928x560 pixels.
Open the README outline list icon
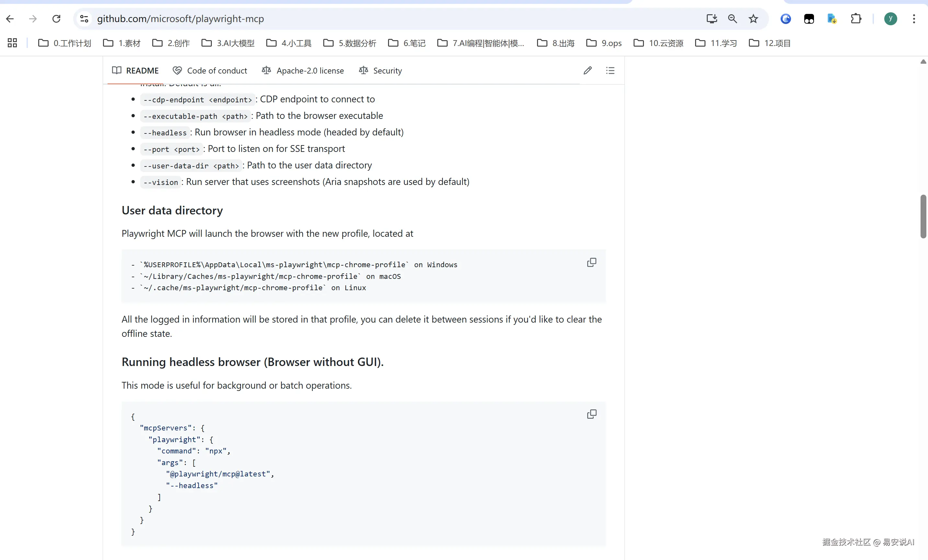[610, 70]
